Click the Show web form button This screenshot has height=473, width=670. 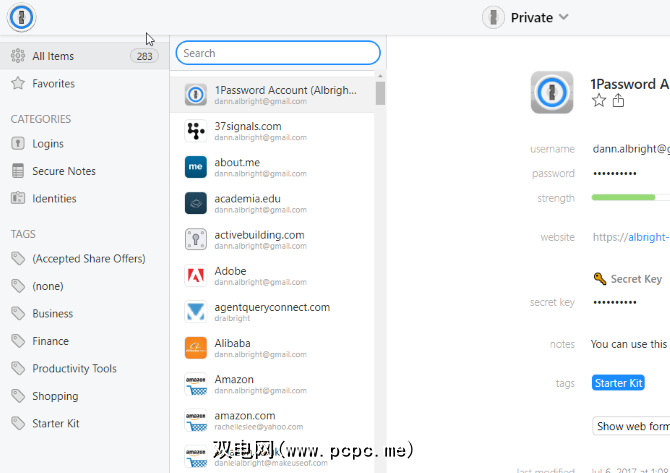click(x=632, y=426)
